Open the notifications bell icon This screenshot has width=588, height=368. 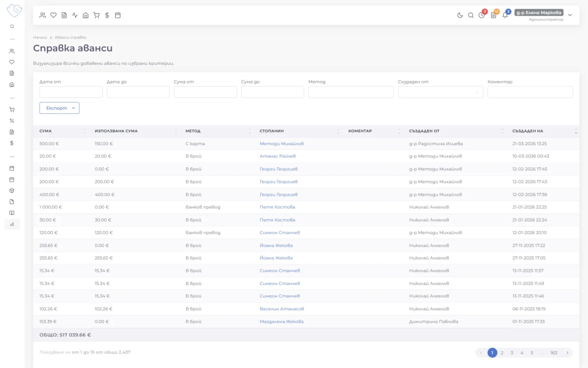505,15
